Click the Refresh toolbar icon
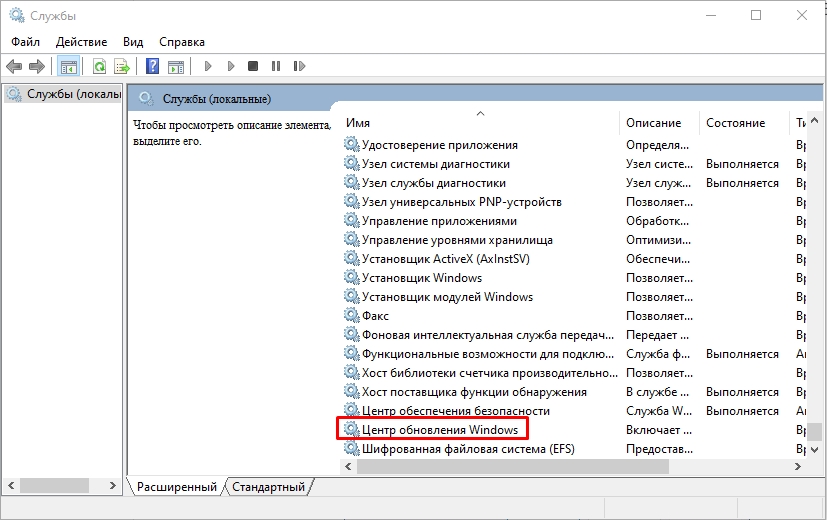Viewport: 827px width, 520px height. pyautogui.click(x=99, y=66)
